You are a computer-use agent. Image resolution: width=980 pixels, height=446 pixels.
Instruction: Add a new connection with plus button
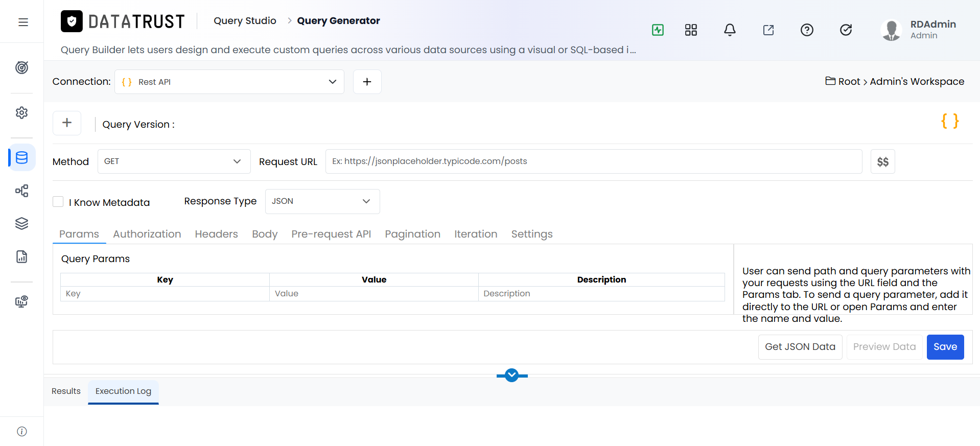point(367,82)
